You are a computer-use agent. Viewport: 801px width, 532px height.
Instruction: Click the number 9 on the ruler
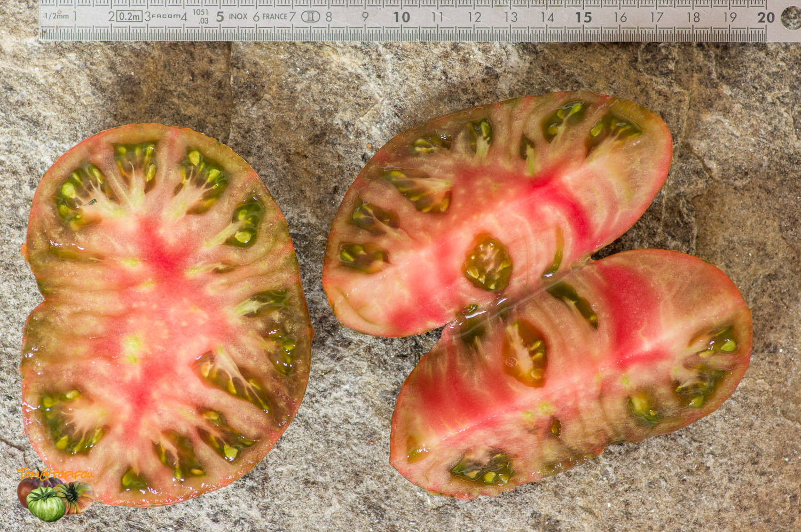(365, 17)
